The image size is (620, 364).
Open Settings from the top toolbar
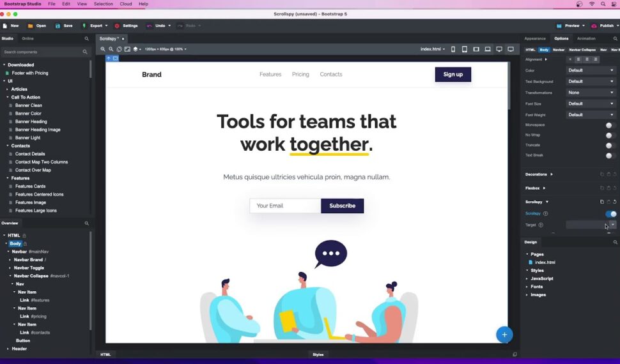coord(117,26)
